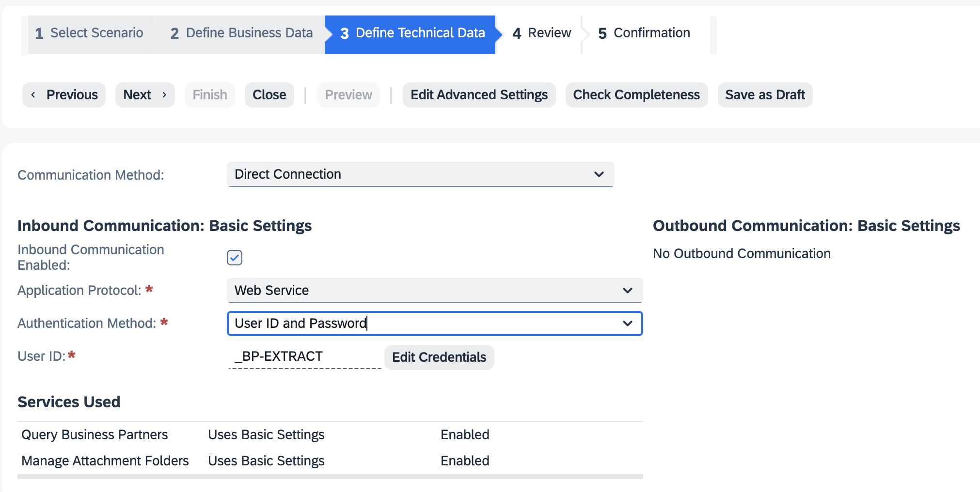Screen dimensions: 980x492
Task: Open Authentication Method dropdown arrow
Action: 627,323
